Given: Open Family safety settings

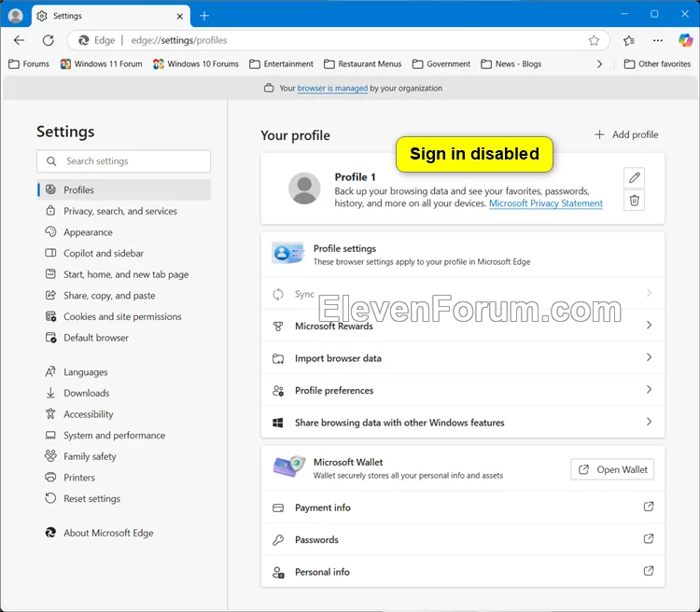Looking at the screenshot, I should tap(124, 456).
